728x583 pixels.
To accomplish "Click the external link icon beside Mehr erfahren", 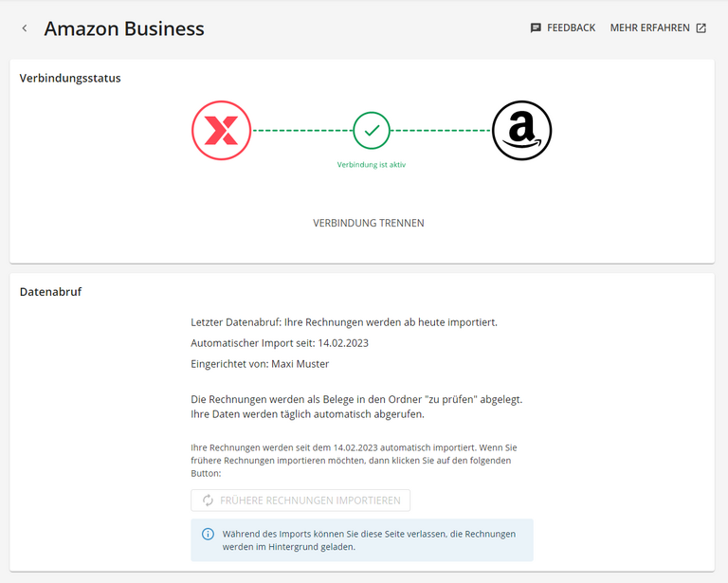I will click(701, 28).
